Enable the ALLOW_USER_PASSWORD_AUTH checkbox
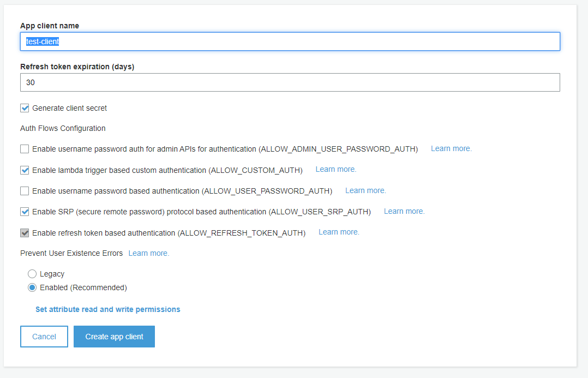The height and width of the screenshot is (378, 588). (25, 191)
